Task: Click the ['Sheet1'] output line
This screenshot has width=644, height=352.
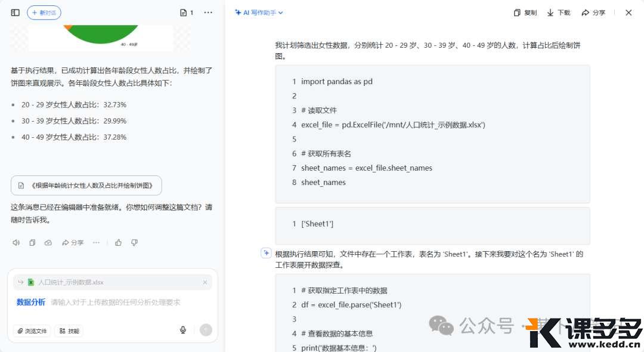Action: click(317, 224)
